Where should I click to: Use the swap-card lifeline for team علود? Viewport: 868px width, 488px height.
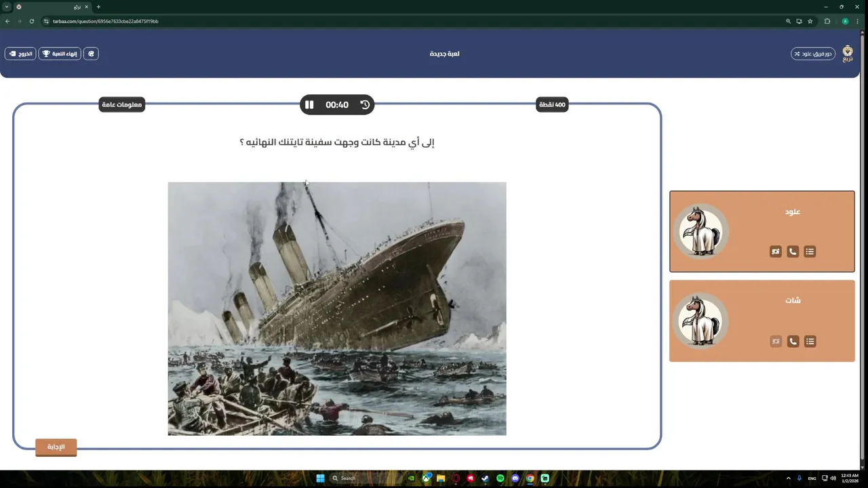tap(776, 251)
